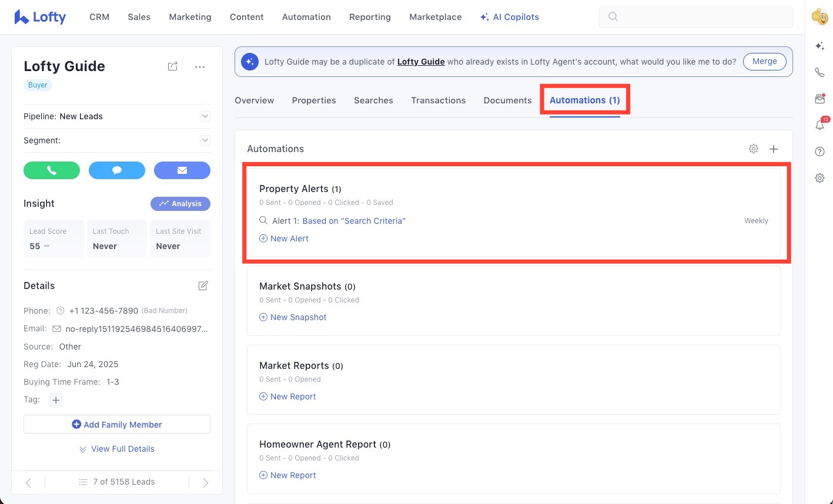Expand the Pipeline dropdown
This screenshot has width=833, height=504.
tap(205, 116)
